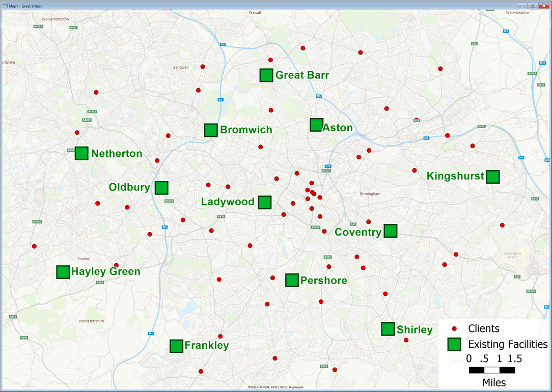The image size is (552, 392).
Task: Minimize the Map1 window
Action: pyautogui.click(x=522, y=6)
